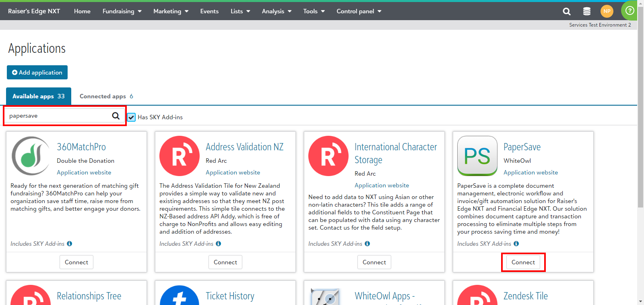The height and width of the screenshot is (305, 644).
Task: Click info icon for International Character Storage add-ins
Action: coord(367,244)
